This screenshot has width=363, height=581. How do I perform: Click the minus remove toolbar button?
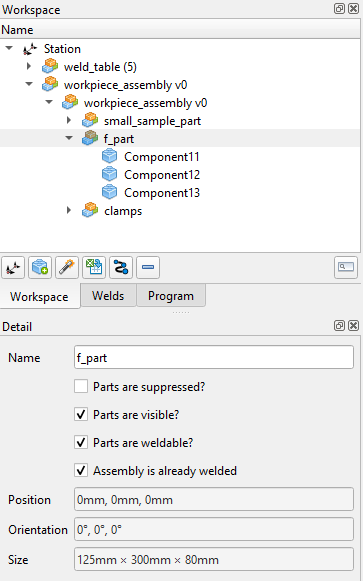pyautogui.click(x=148, y=267)
